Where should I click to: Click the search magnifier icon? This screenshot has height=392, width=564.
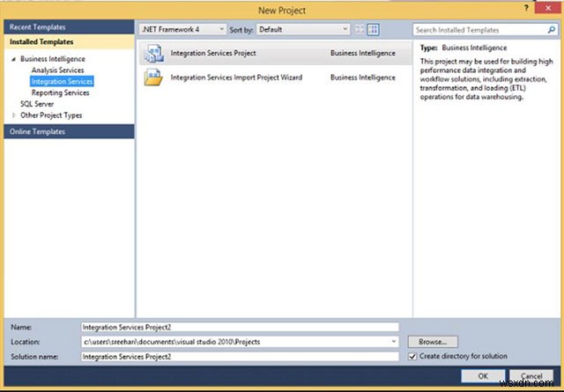point(551,30)
